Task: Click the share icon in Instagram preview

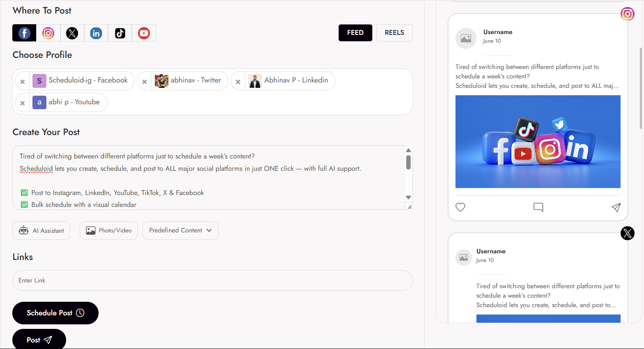Action: (616, 207)
